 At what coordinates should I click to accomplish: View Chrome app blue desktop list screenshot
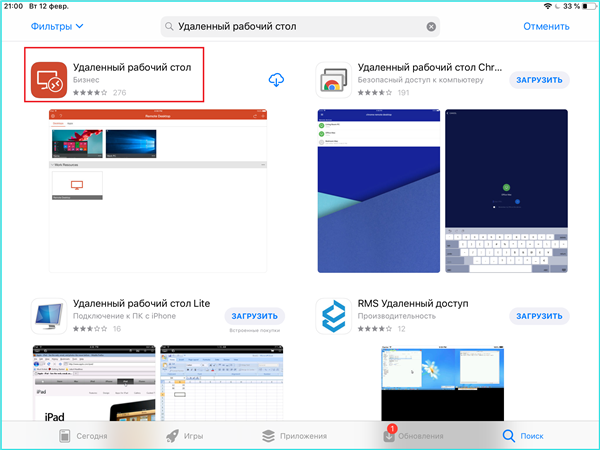[379, 191]
